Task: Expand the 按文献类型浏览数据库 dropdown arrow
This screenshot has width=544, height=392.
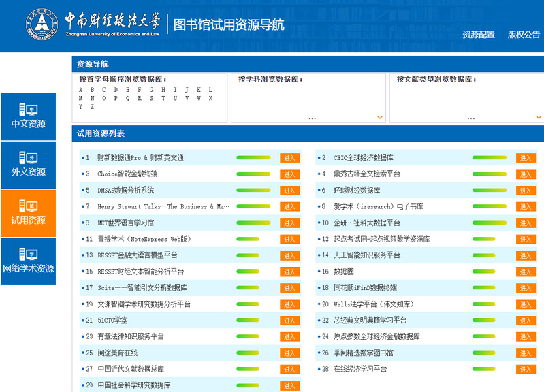Action: 538,117
